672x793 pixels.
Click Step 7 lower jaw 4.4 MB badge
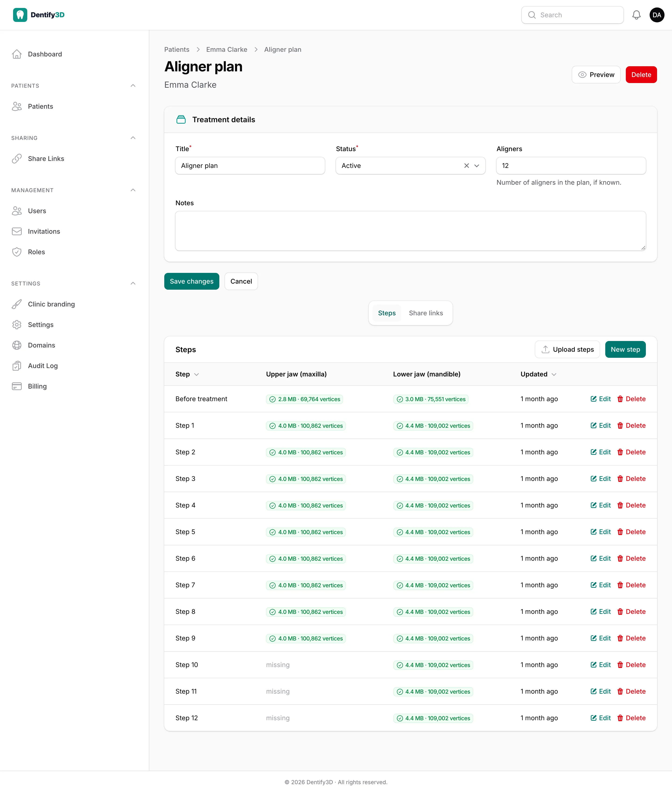point(433,585)
